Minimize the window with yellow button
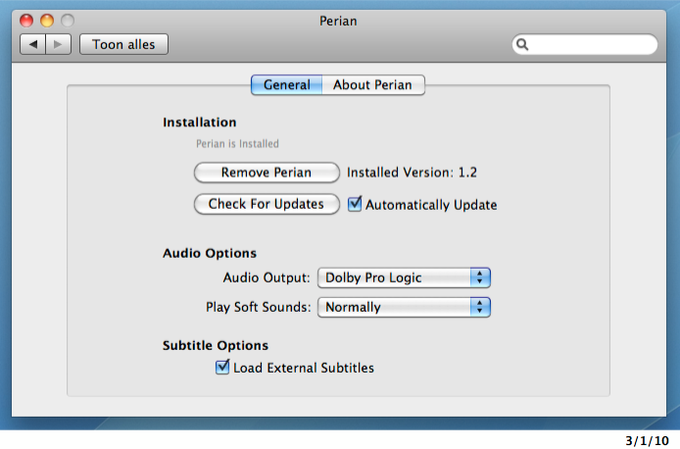The height and width of the screenshot is (449, 680). coord(47,20)
